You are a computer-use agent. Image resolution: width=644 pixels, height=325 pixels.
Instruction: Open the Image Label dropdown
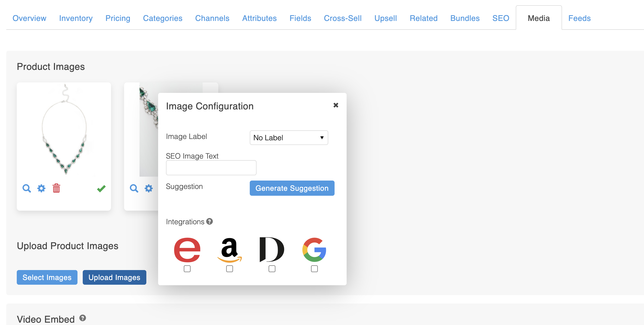coord(289,138)
